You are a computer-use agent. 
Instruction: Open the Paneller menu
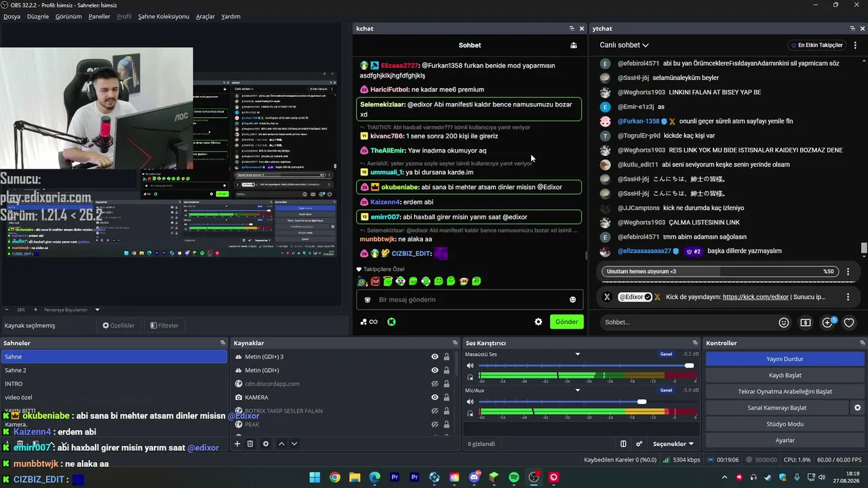click(x=99, y=16)
